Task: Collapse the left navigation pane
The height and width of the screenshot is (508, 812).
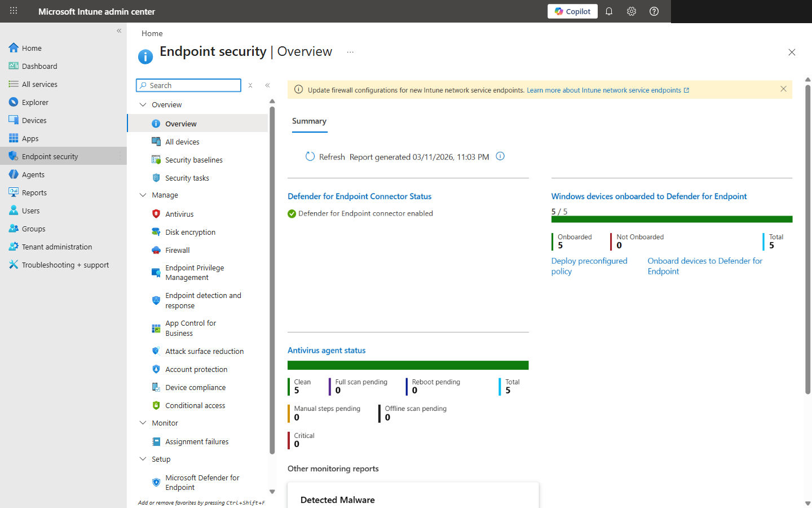Action: 119,30
